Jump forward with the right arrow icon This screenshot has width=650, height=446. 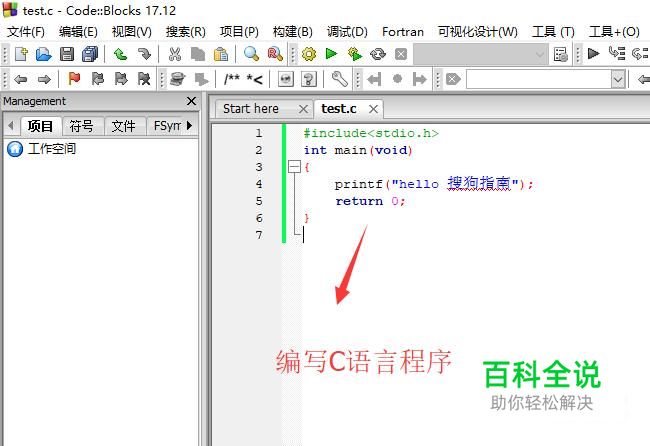[44, 79]
